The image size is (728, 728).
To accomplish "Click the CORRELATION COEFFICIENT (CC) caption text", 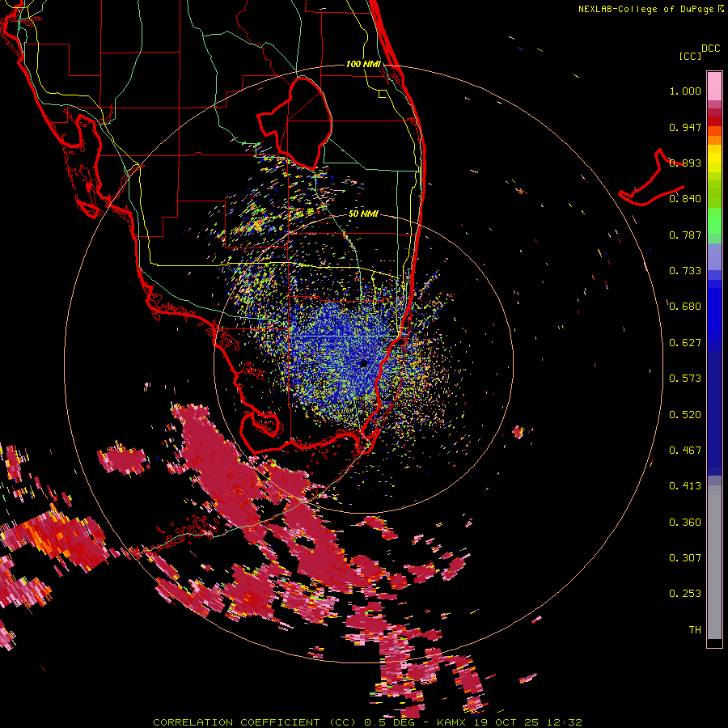I will [x=255, y=722].
